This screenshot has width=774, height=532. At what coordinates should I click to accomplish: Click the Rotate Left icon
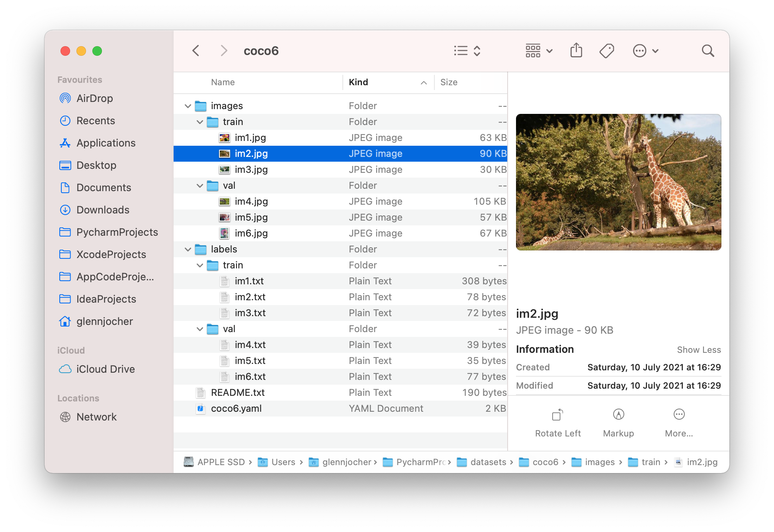[x=557, y=415]
